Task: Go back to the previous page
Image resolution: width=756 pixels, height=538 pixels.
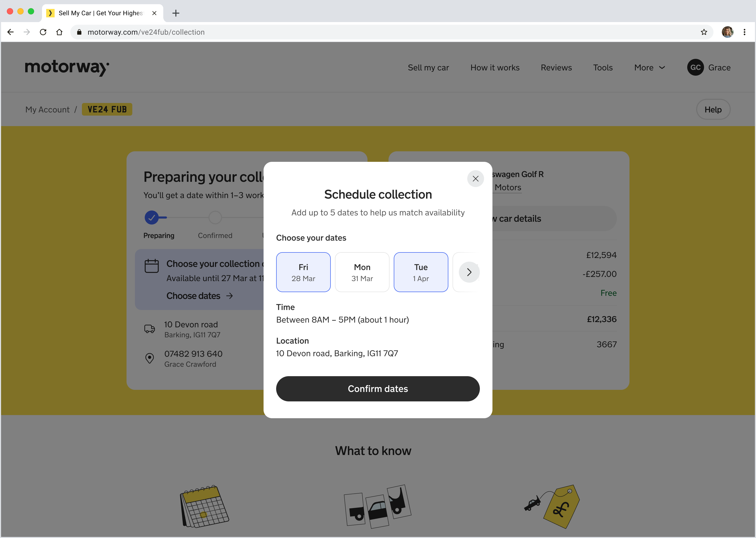Action: (x=10, y=32)
